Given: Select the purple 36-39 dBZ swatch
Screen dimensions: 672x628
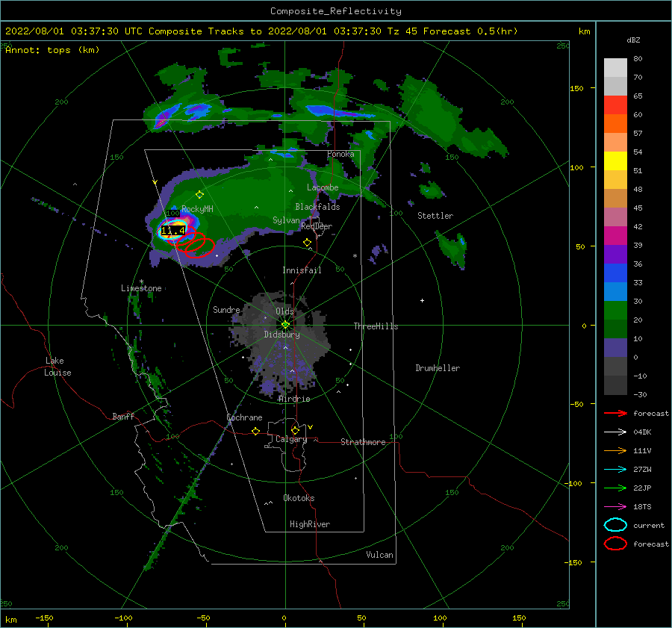Looking at the screenshot, I should [x=615, y=255].
